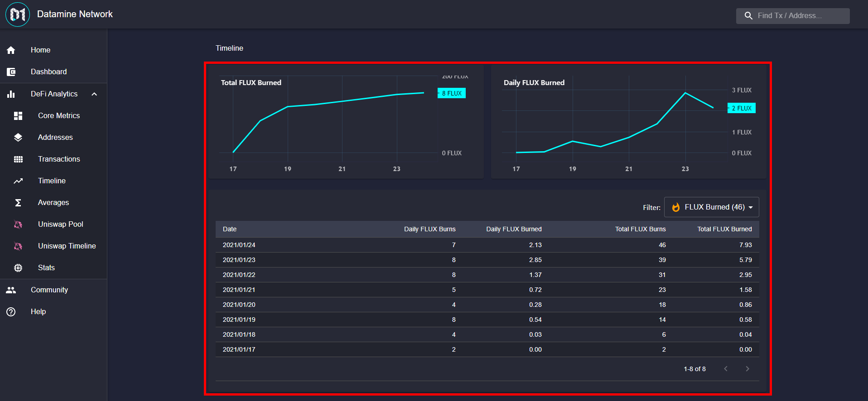The height and width of the screenshot is (401, 868).
Task: Click the Averages sigma icon
Action: tap(18, 203)
